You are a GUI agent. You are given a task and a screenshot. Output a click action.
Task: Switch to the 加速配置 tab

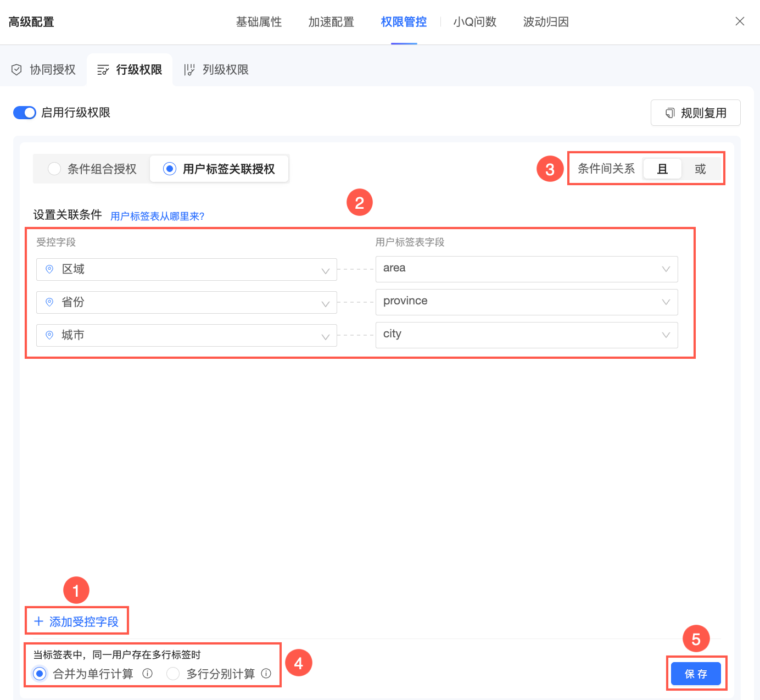331,22
